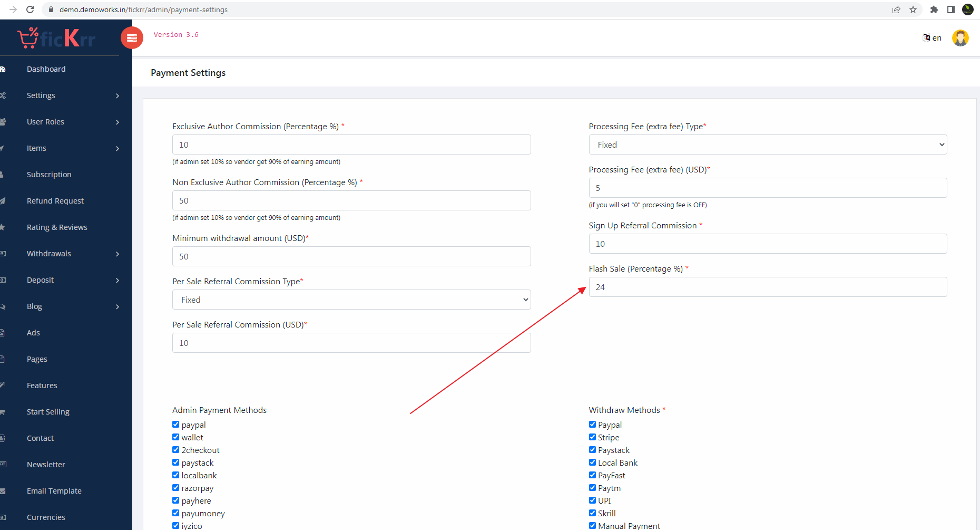Click the browser address bar URL
Image resolution: width=980 pixels, height=530 pixels.
point(143,9)
